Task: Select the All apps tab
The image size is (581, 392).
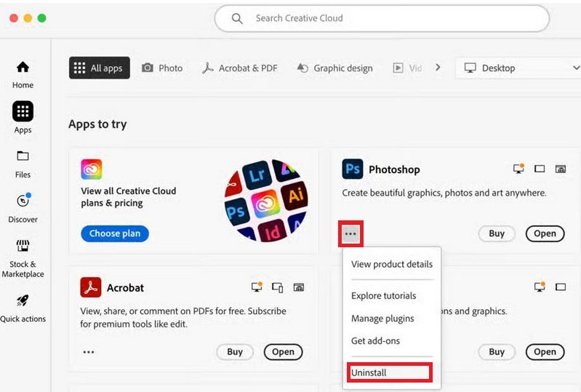Action: [100, 68]
